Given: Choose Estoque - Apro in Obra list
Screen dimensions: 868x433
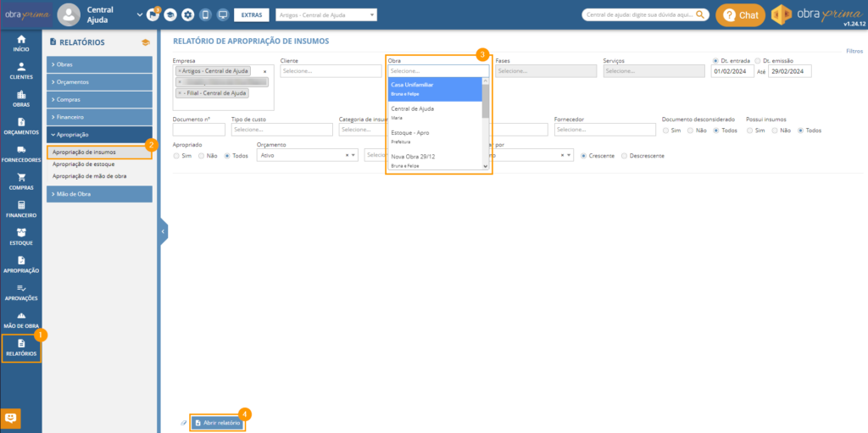Looking at the screenshot, I should tap(435, 136).
